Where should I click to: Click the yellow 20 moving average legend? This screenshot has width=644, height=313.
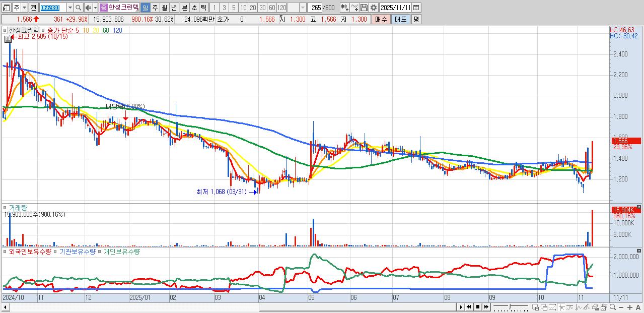tap(95, 30)
